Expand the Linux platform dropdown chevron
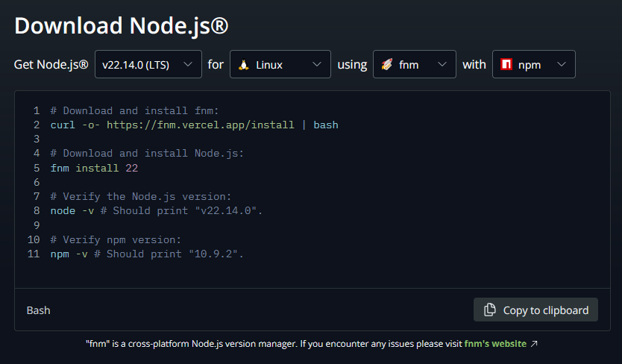The image size is (622, 364). click(x=317, y=65)
